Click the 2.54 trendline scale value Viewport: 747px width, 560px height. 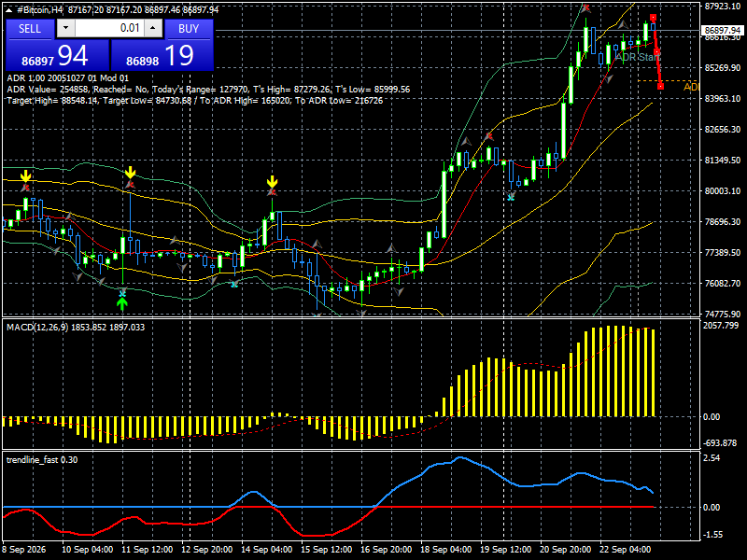712,458
